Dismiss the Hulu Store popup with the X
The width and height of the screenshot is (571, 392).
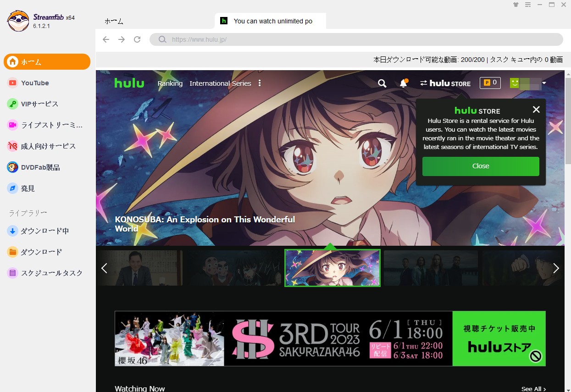(536, 110)
